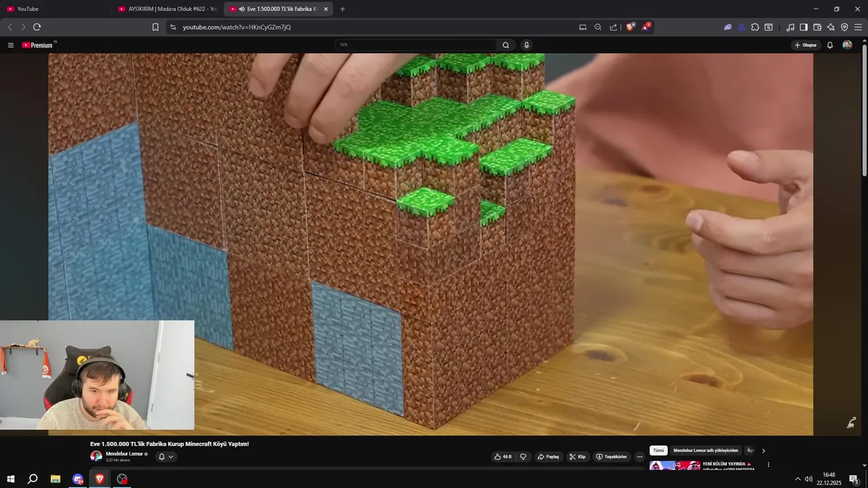Go forward in browser history
868x488 pixels.
pyautogui.click(x=23, y=27)
